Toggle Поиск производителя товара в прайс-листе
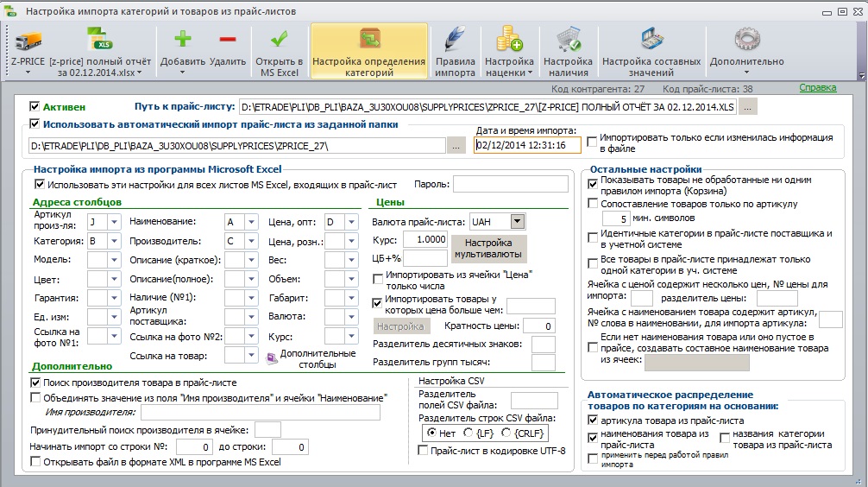This screenshot has height=487, width=868. (35, 383)
